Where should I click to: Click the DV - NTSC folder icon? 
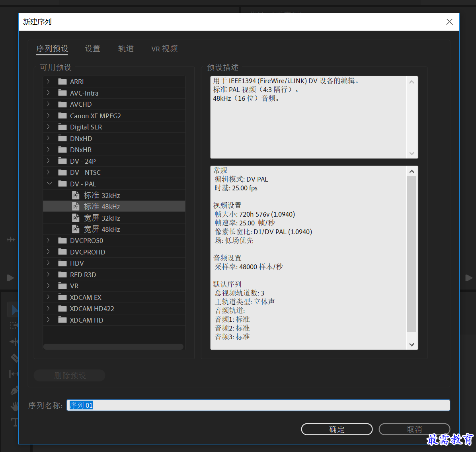click(62, 172)
